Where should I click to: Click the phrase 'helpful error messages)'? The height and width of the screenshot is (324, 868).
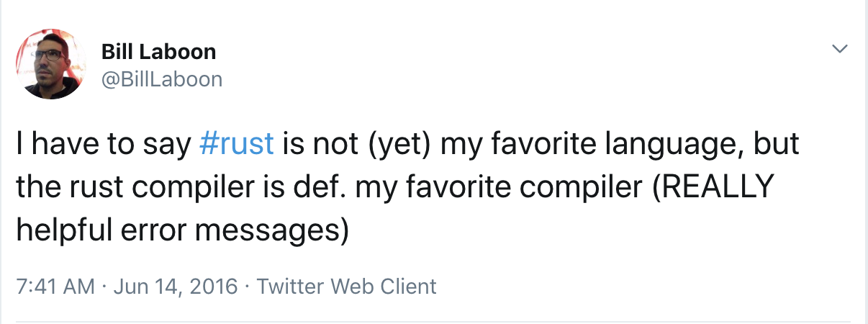coord(183,231)
